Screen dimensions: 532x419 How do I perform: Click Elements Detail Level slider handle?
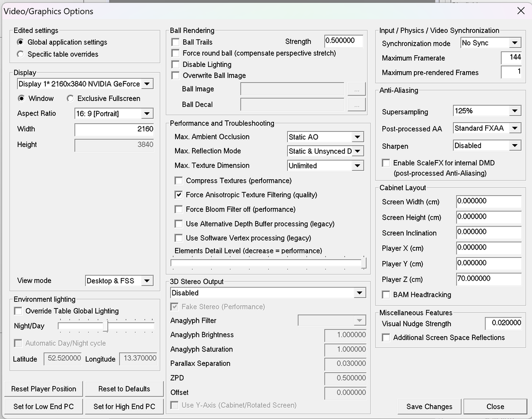(364, 263)
